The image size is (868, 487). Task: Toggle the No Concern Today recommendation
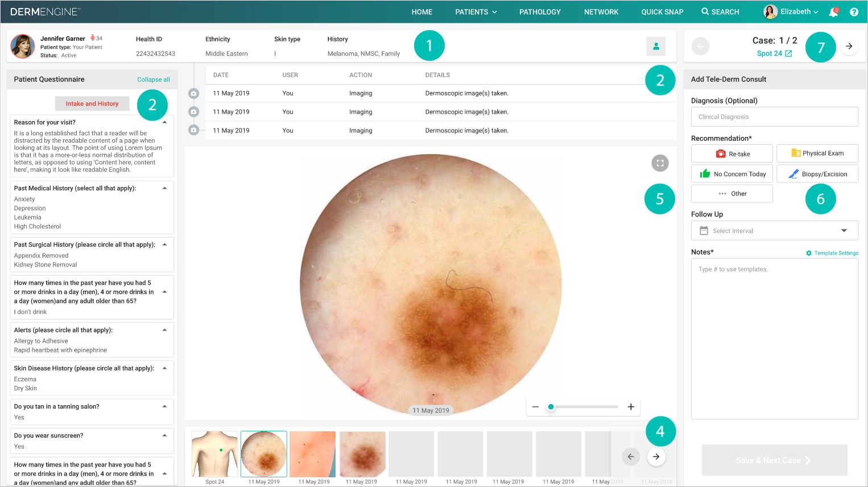tap(731, 173)
